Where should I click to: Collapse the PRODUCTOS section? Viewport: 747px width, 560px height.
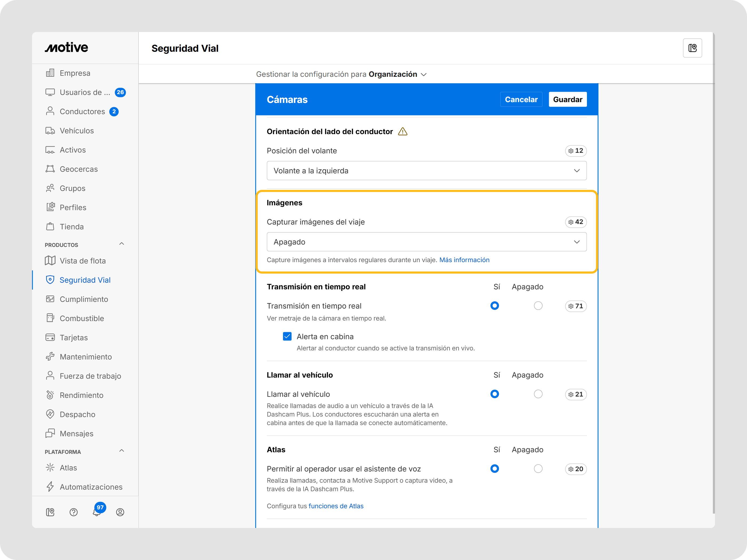[122, 244]
